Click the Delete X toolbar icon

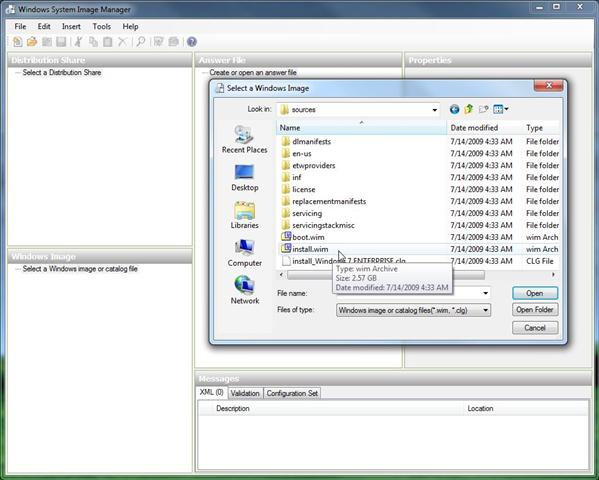coord(122,42)
